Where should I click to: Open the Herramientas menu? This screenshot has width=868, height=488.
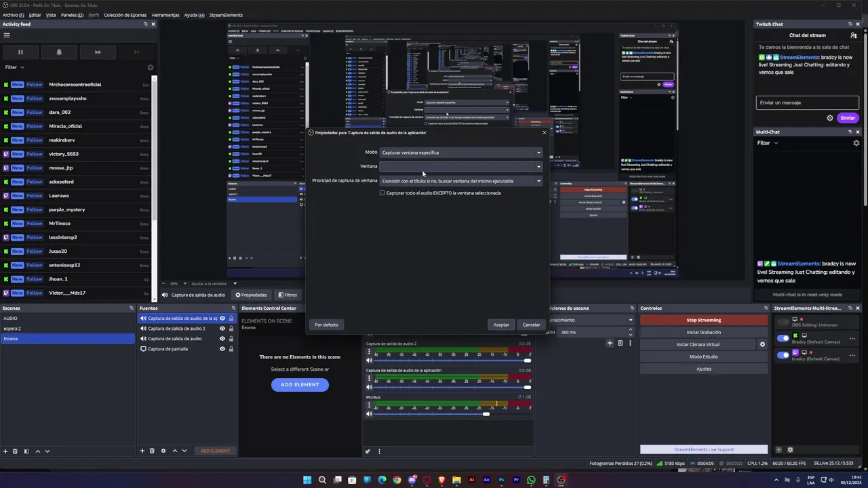[165, 15]
